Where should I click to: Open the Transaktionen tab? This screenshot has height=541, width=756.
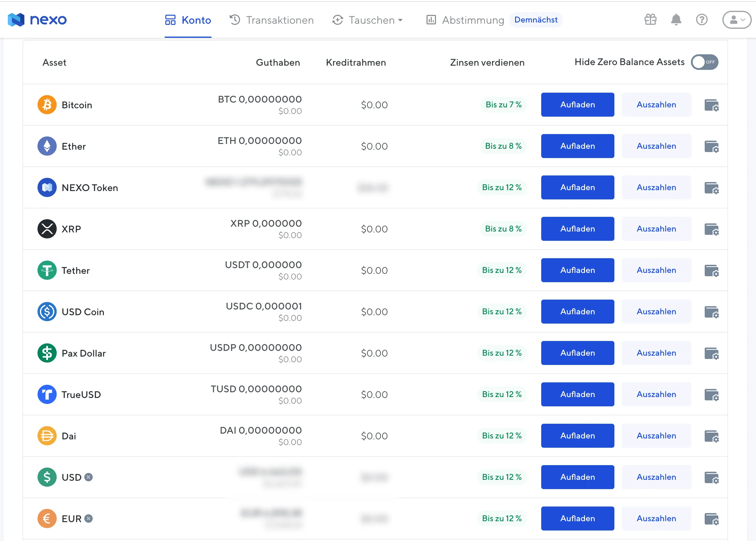tap(271, 20)
